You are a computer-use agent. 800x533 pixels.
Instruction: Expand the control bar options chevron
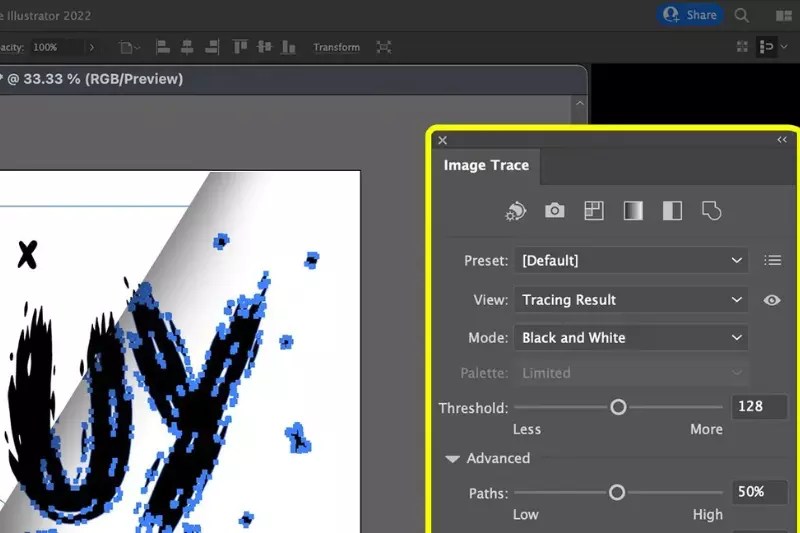click(x=784, y=47)
